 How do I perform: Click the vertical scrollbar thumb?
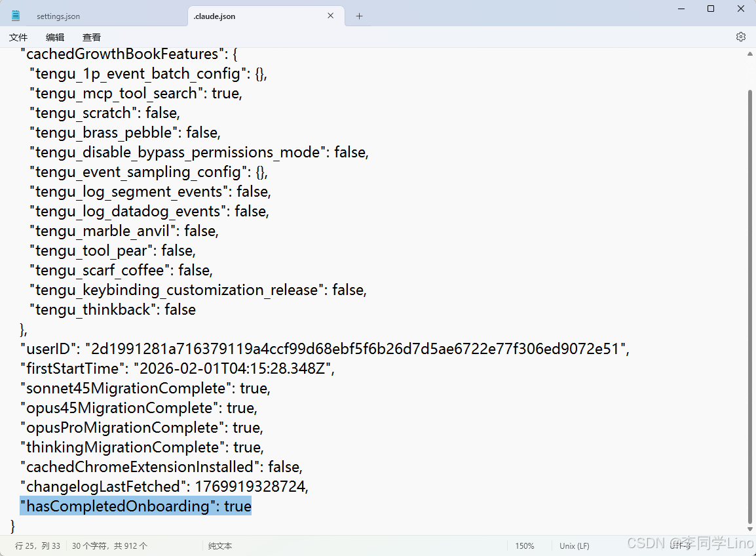(749, 306)
